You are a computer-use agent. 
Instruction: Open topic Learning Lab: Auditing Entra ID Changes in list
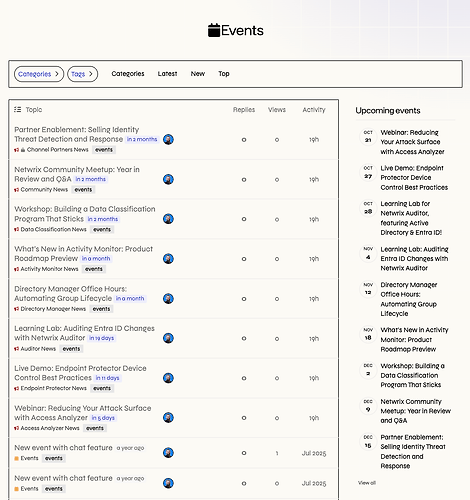pos(84,333)
